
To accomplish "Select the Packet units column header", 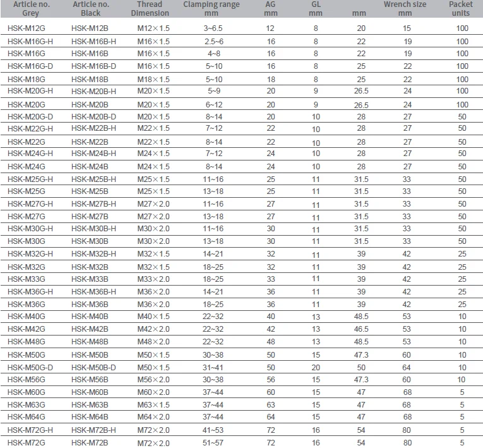I will click(x=462, y=8).
